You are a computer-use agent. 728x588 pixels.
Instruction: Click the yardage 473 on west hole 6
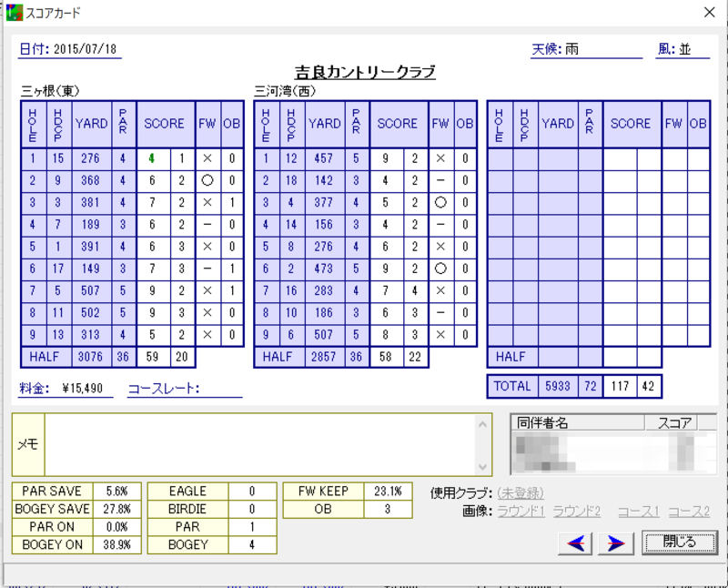coord(324,269)
